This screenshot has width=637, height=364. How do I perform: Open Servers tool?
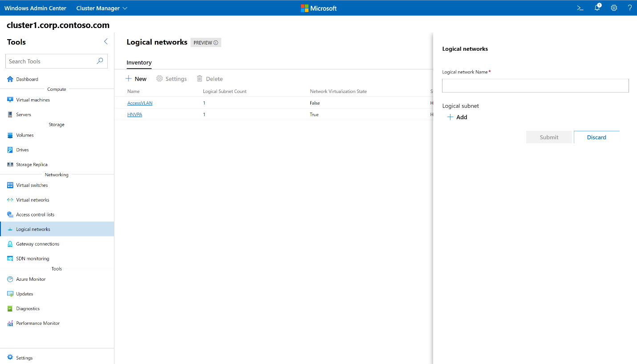pyautogui.click(x=57, y=114)
